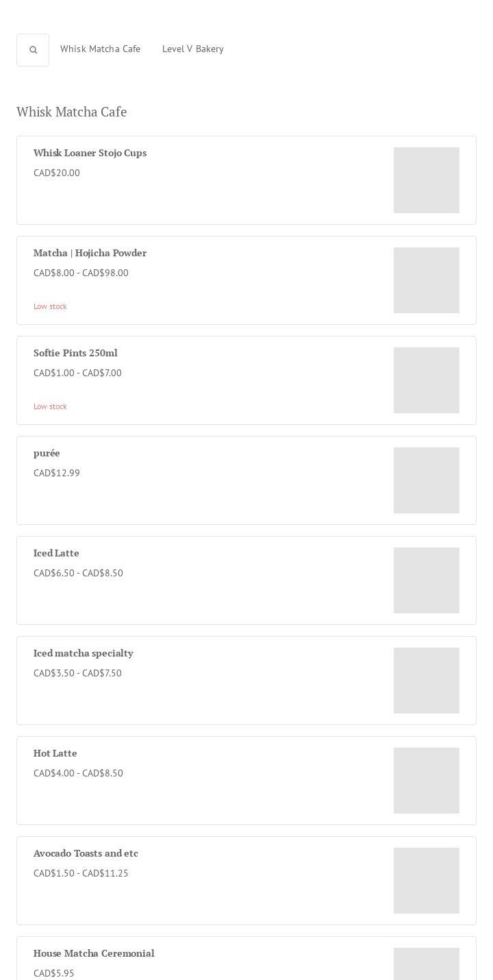Click the Matcha | Hojicha Powder thumbnail
Image resolution: width=493 pixels, height=980 pixels.
pyautogui.click(x=426, y=280)
